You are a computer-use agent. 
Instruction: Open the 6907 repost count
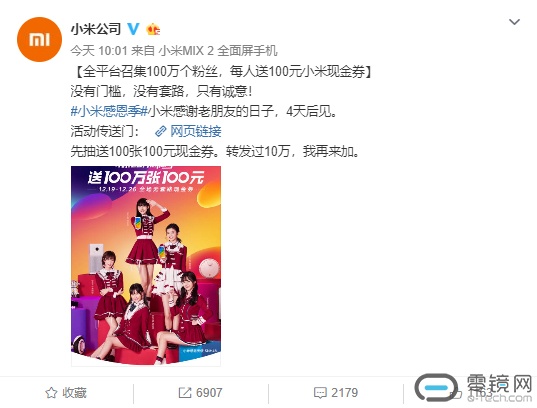pos(209,393)
